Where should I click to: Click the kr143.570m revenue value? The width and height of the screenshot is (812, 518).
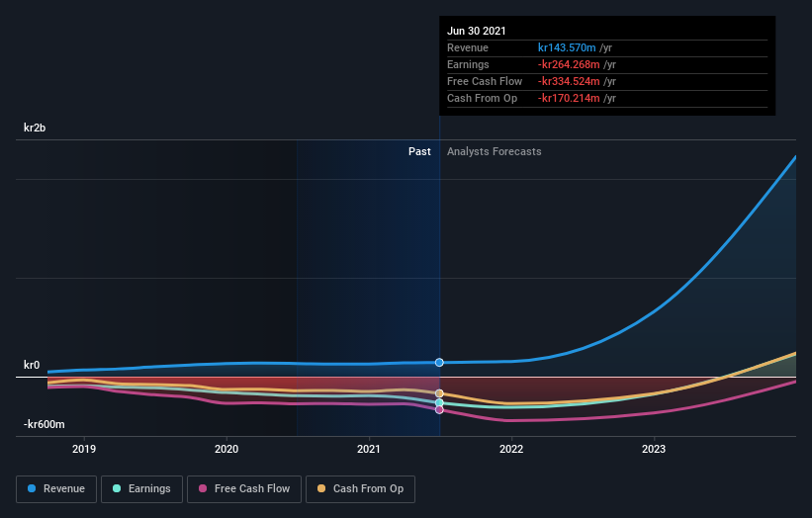(x=567, y=47)
